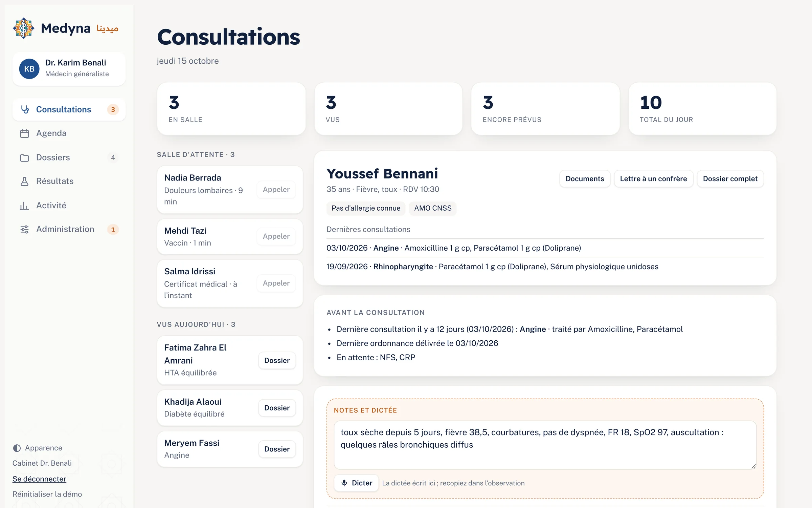Open the Administration section
Viewport: 812px width, 508px height.
(69, 229)
